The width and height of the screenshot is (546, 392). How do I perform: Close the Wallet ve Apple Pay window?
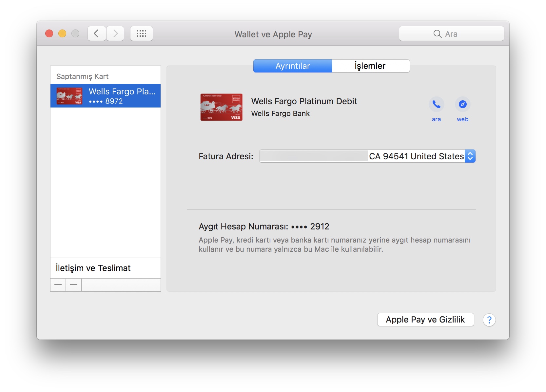click(x=49, y=33)
